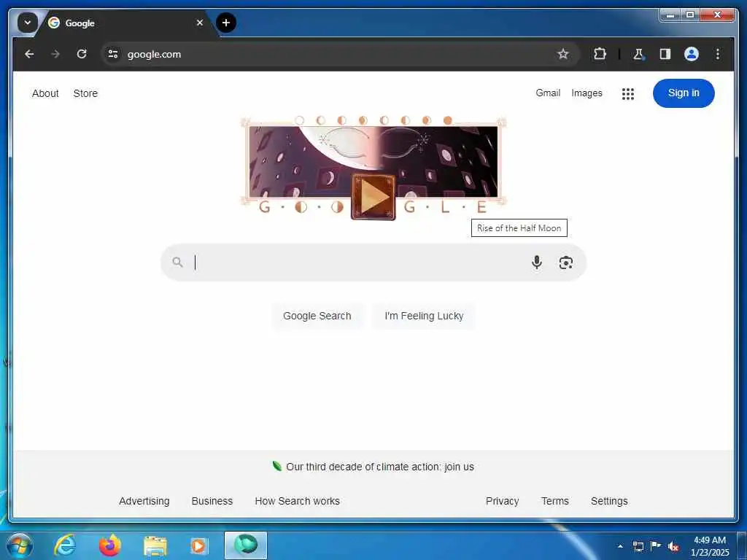Open the Privacy footer link
The width and height of the screenshot is (747, 560).
(x=502, y=501)
